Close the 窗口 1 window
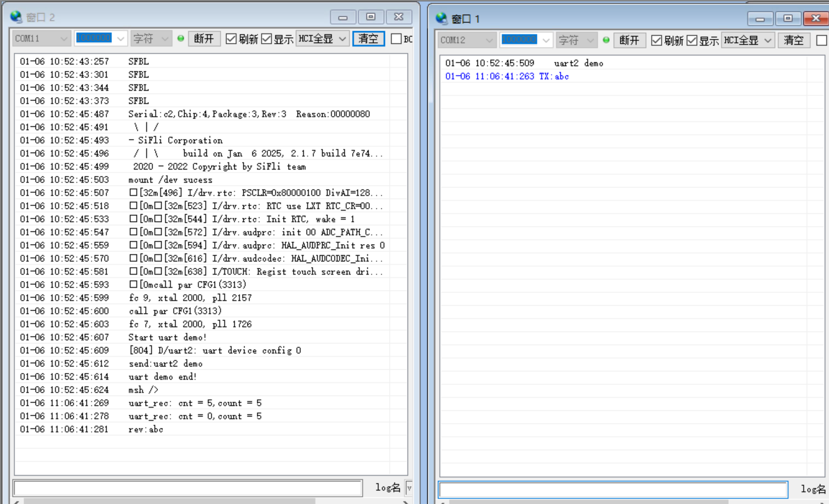This screenshot has width=829, height=504. pyautogui.click(x=815, y=19)
